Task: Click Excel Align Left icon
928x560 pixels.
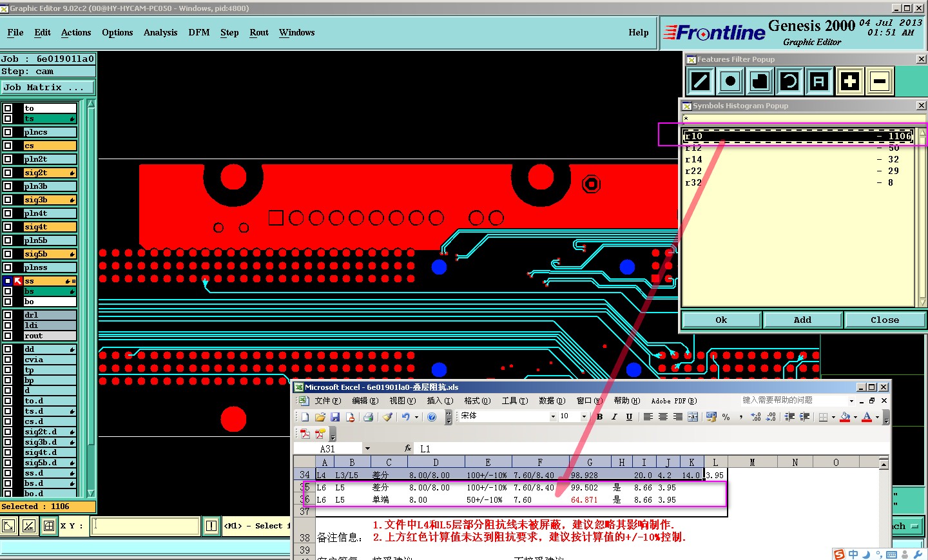Action: click(x=648, y=417)
